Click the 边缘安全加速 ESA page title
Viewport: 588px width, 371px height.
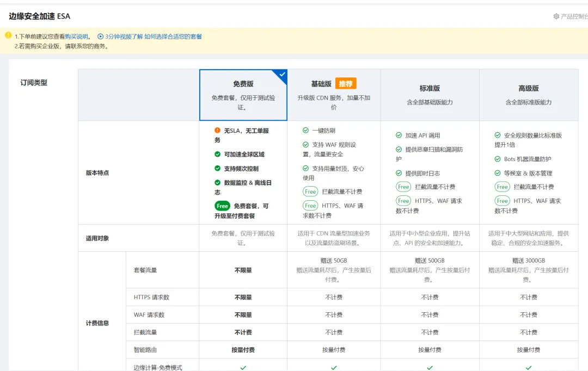[x=38, y=16]
